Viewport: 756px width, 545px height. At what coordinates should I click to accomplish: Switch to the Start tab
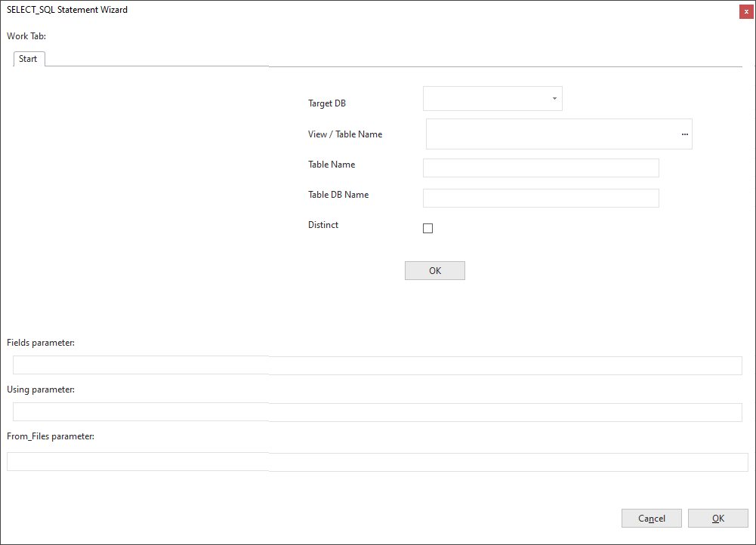click(x=28, y=59)
